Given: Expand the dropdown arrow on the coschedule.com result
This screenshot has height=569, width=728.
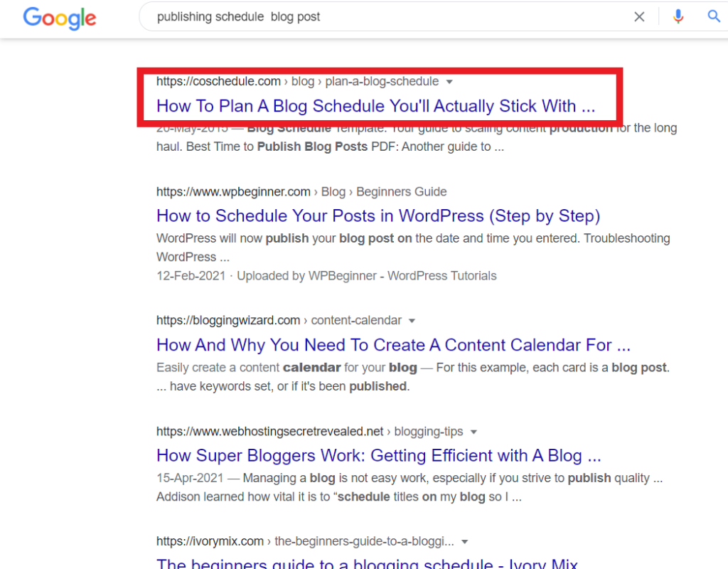Looking at the screenshot, I should [x=449, y=82].
